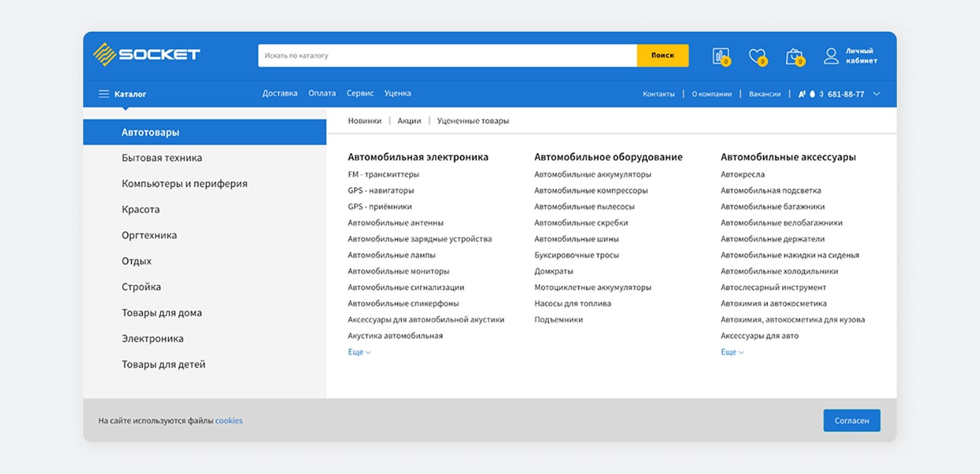Screen dimensions: 980x474
Task: Open the Электроника category
Action: [x=152, y=339]
